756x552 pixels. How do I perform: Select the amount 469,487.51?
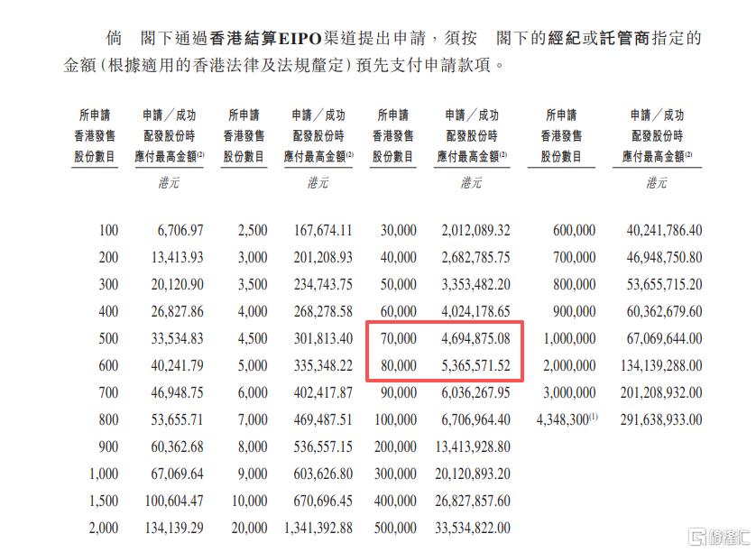[x=323, y=419]
